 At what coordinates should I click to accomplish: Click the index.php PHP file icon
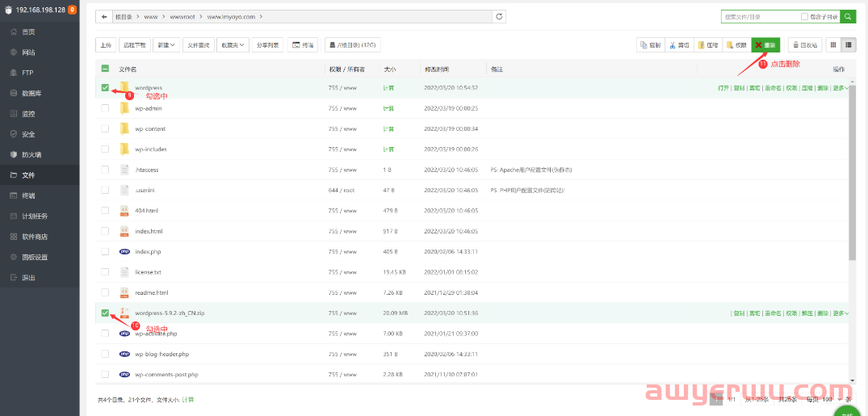124,251
